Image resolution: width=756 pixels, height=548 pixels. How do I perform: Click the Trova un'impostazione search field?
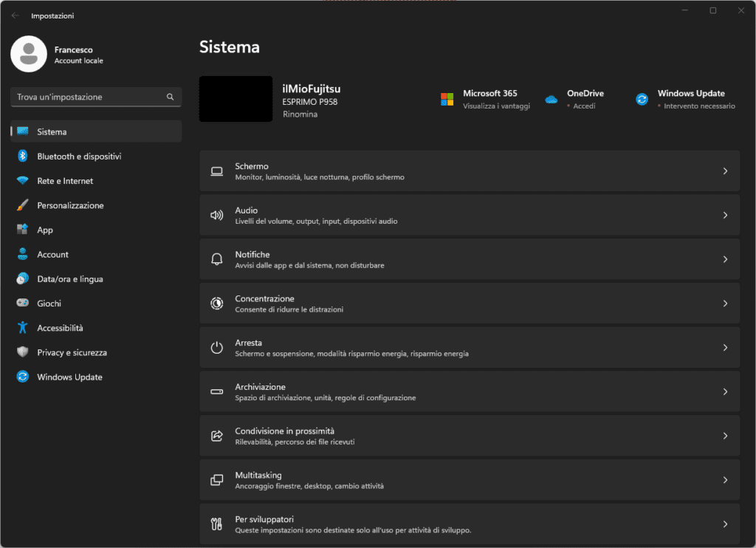pyautogui.click(x=87, y=97)
